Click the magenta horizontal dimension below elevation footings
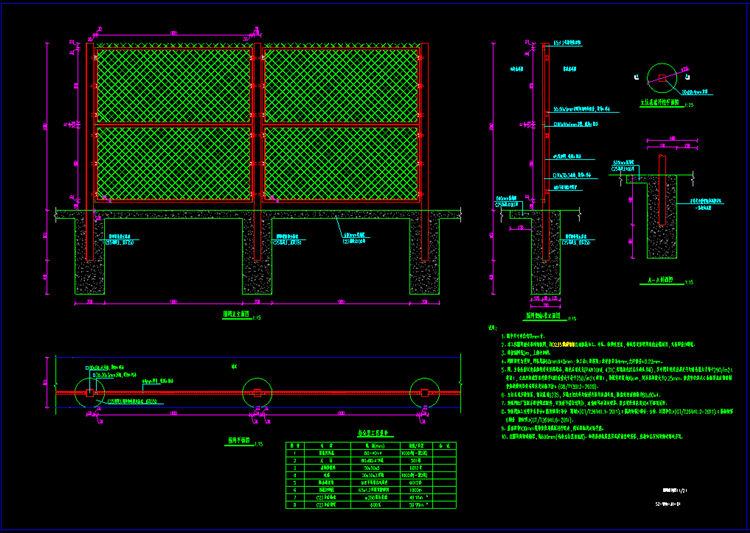This screenshot has width=750, height=533. 258,301
